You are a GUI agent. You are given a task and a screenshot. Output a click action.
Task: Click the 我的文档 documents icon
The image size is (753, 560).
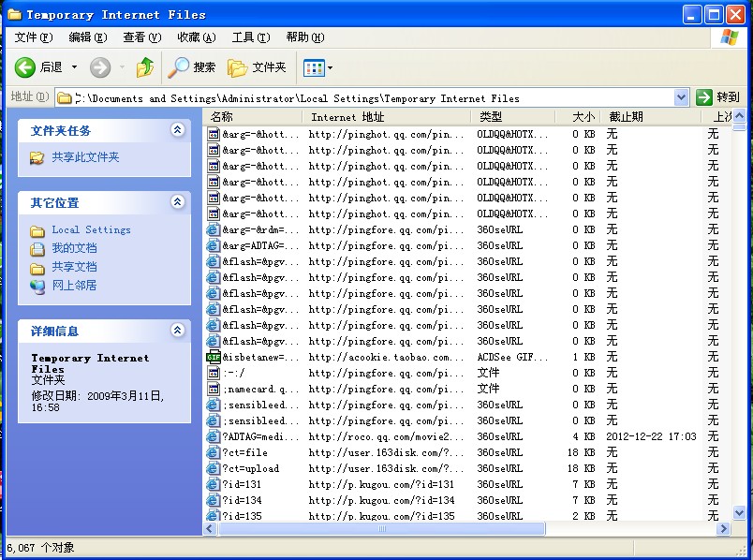coord(37,249)
